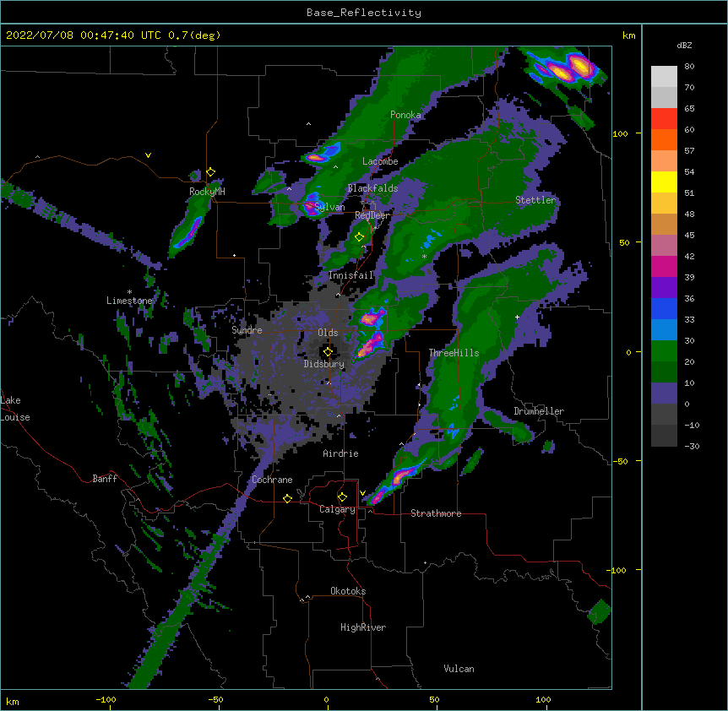This screenshot has width=728, height=711.
Task: Click the yellow diamond marker above Calgary label
Action: coord(342,497)
